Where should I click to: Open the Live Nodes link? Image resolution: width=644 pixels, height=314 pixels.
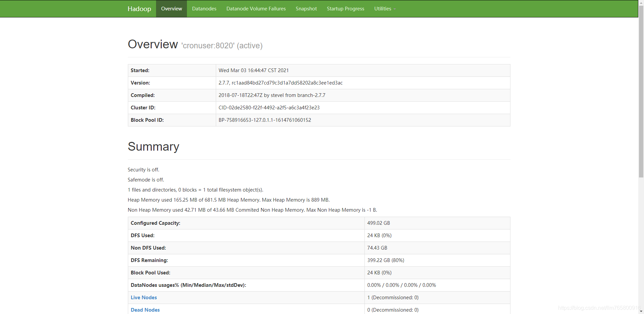point(144,298)
